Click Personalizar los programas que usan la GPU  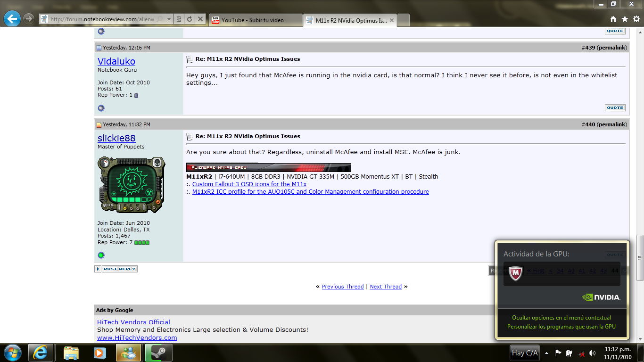[561, 327]
